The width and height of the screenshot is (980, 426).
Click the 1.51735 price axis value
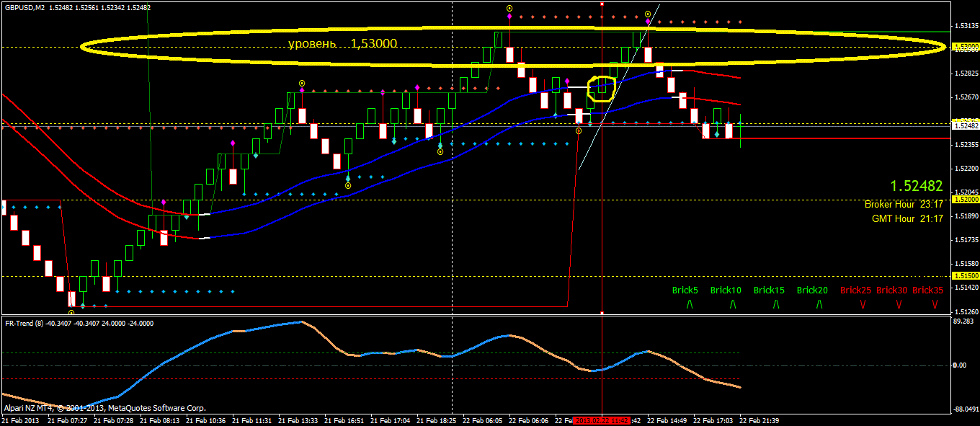tap(966, 240)
